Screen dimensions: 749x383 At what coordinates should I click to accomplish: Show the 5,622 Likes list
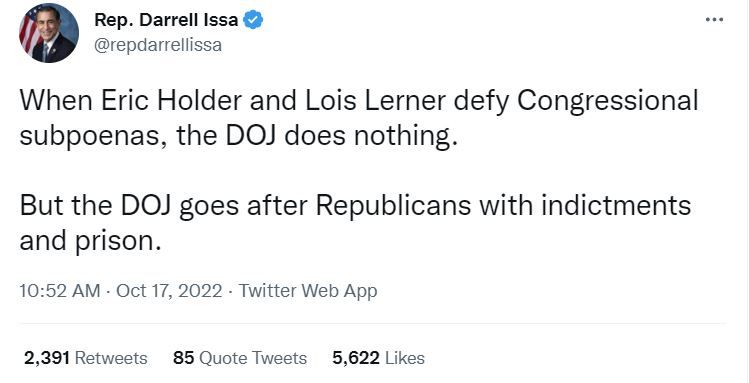click(378, 358)
